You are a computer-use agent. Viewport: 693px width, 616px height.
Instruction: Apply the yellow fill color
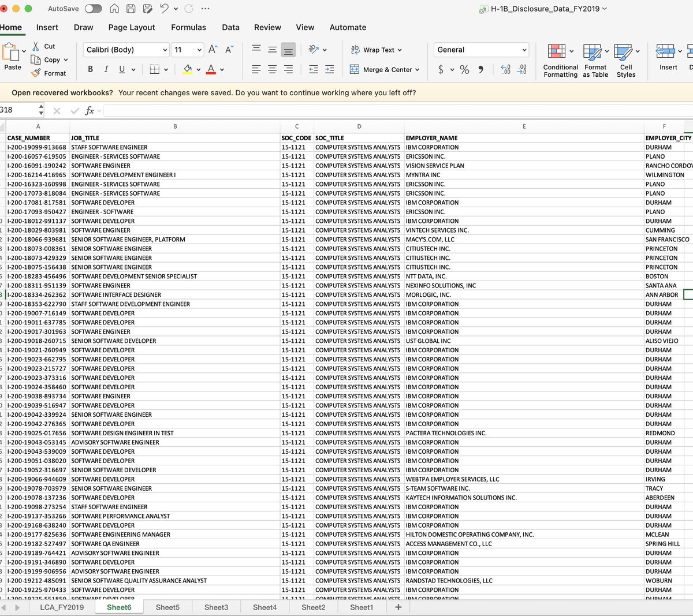188,69
